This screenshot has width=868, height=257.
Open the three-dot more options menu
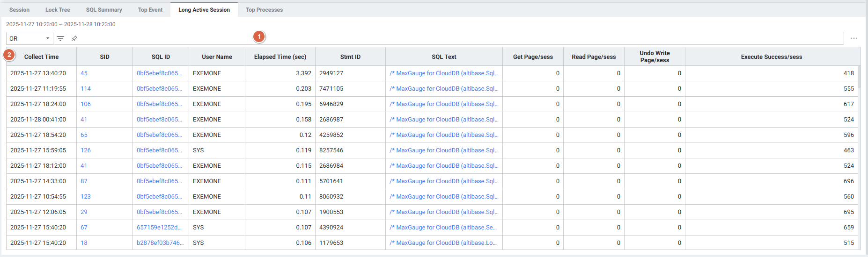tap(854, 38)
